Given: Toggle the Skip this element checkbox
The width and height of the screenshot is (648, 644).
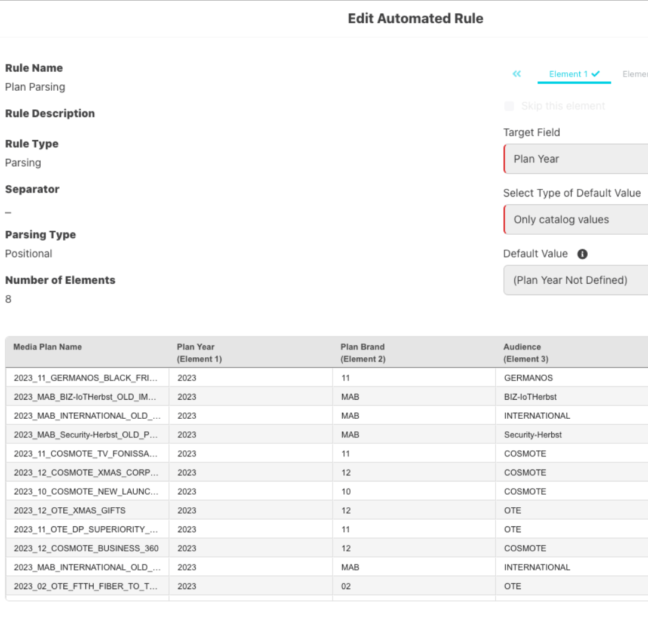Looking at the screenshot, I should click(x=509, y=106).
